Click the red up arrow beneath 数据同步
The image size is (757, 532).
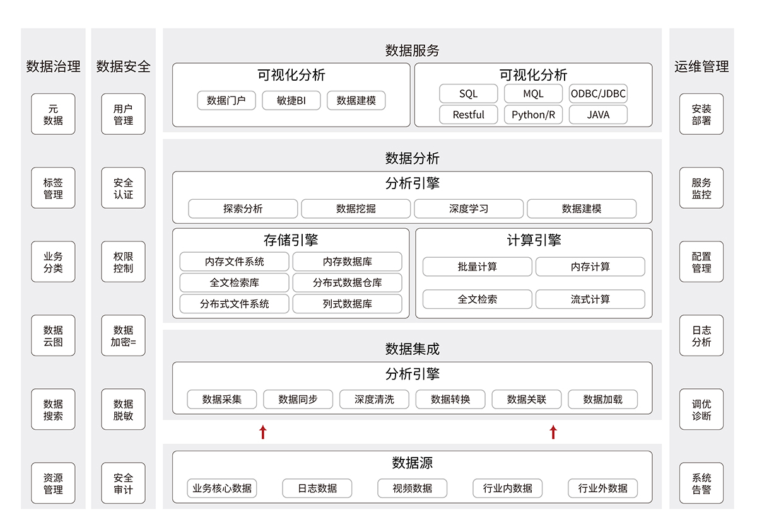pyautogui.click(x=263, y=432)
